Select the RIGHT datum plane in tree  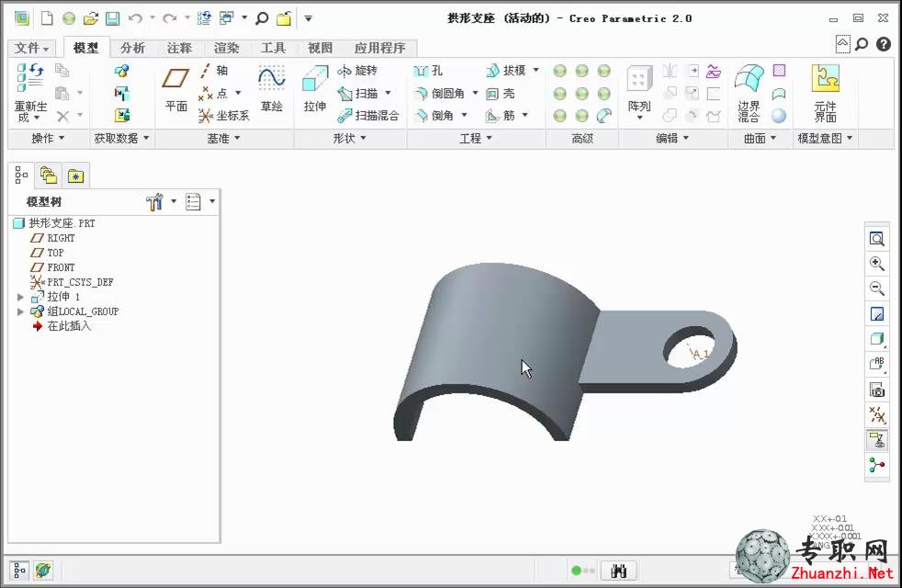pyautogui.click(x=53, y=238)
